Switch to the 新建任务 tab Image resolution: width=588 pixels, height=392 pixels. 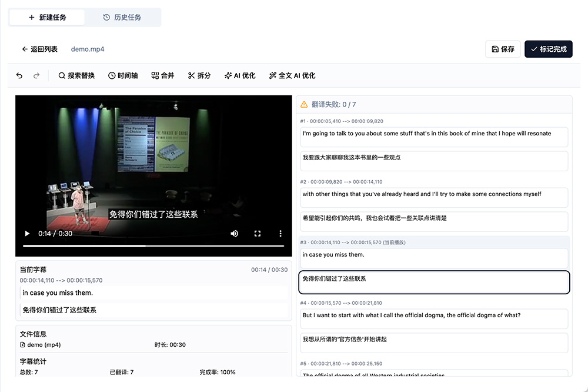tap(46, 17)
